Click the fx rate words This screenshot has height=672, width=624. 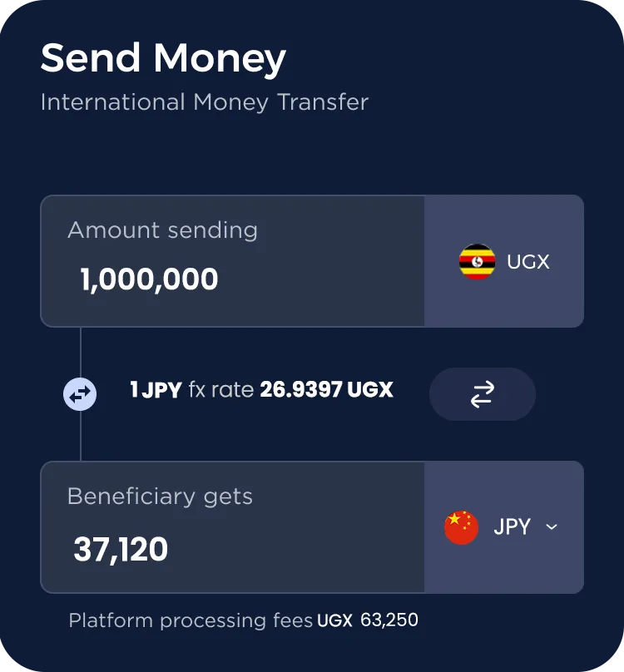coord(220,389)
